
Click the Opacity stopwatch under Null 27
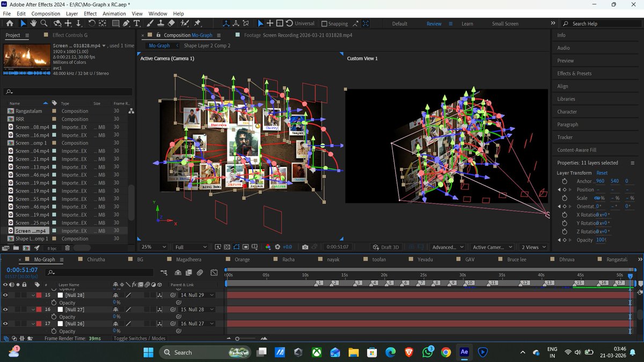54,317
